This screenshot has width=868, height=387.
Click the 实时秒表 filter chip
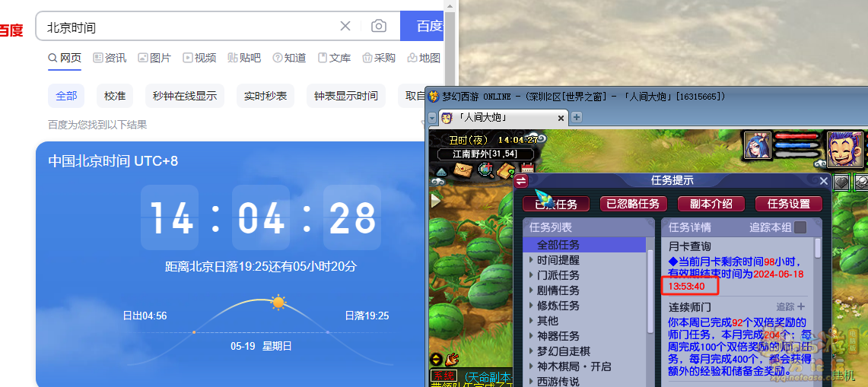pyautogui.click(x=265, y=96)
